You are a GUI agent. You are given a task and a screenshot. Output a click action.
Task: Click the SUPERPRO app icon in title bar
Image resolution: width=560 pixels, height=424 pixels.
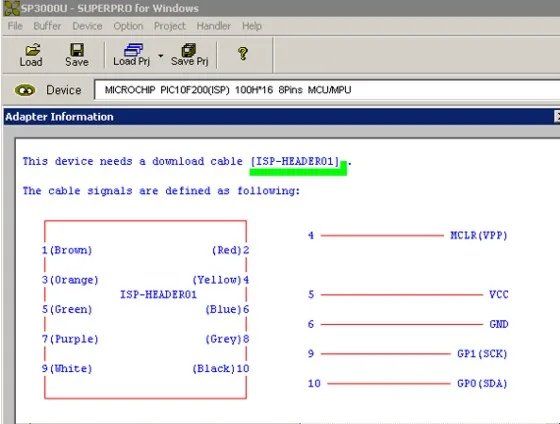pos(11,8)
